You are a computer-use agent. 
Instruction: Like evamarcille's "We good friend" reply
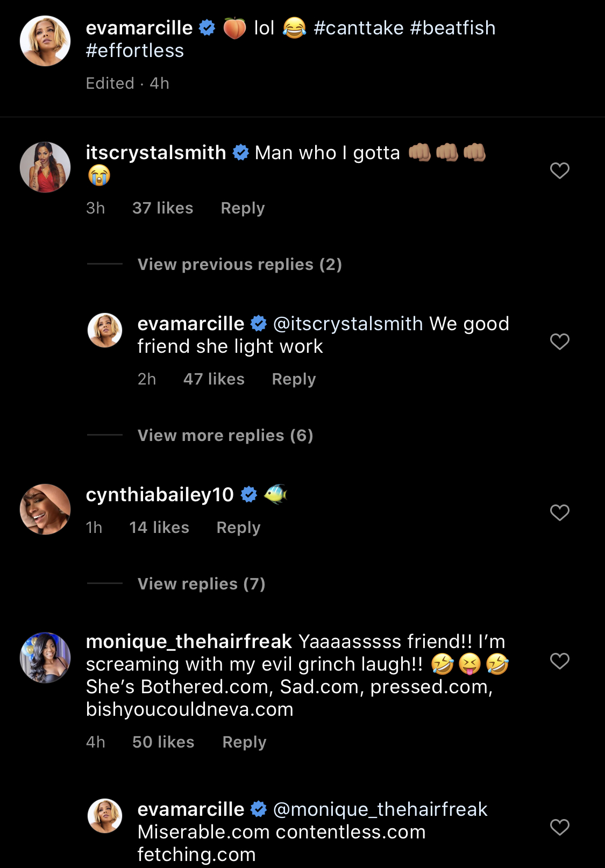point(559,341)
